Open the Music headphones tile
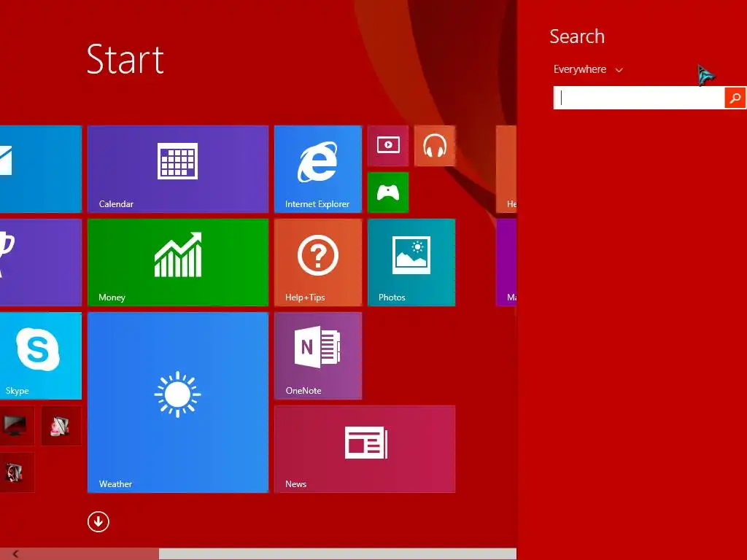 pos(435,146)
